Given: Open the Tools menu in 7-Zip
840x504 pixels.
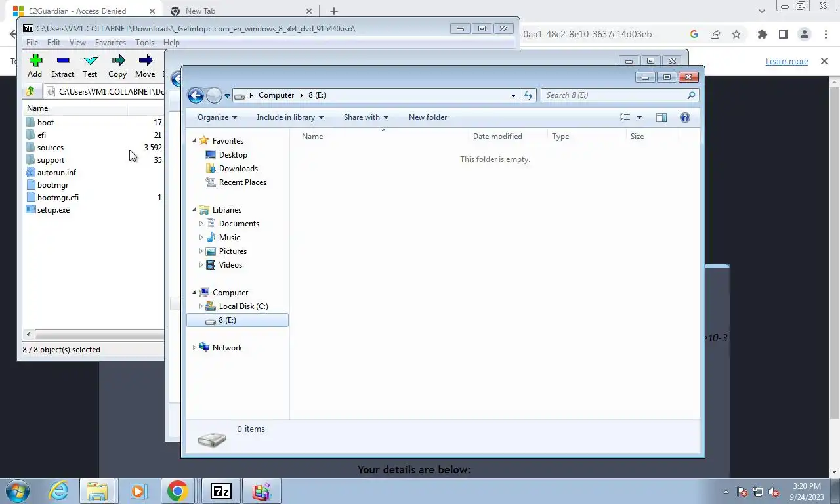Looking at the screenshot, I should coord(144,42).
